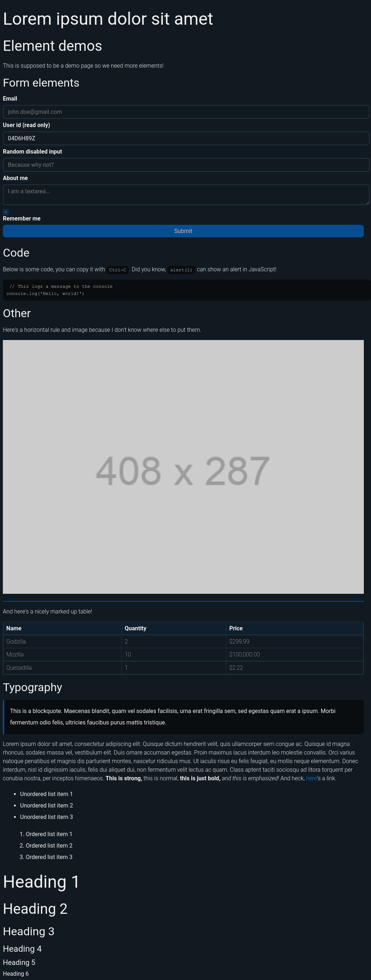Image resolution: width=371 pixels, height=980 pixels.
Task: Grab the textarea resize handle corner
Action: tap(367, 203)
